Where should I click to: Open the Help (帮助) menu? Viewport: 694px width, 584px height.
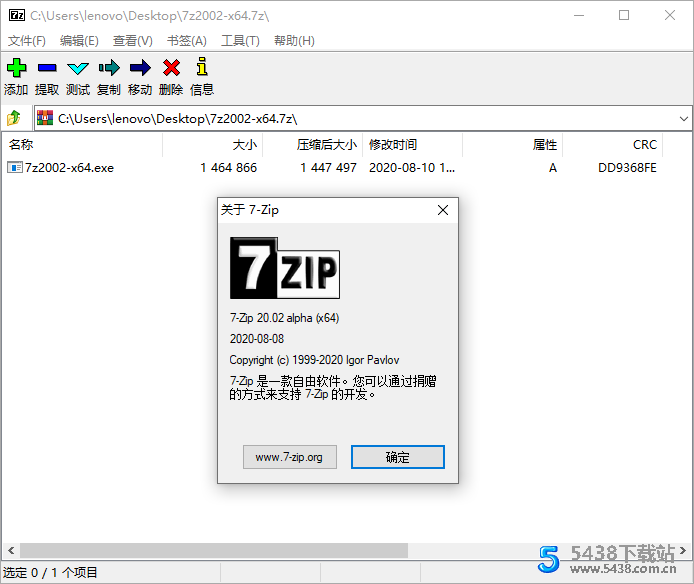294,41
